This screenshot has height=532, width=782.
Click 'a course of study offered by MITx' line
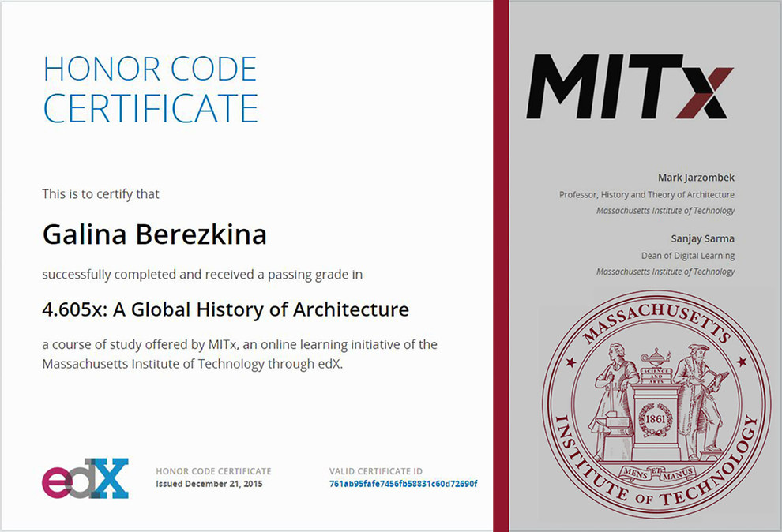tap(239, 344)
